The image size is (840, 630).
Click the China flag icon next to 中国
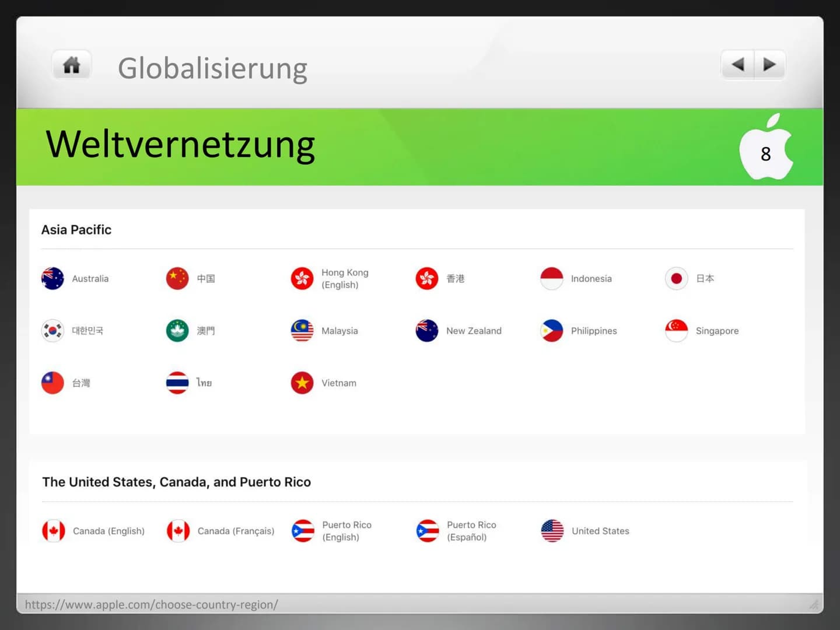click(177, 278)
